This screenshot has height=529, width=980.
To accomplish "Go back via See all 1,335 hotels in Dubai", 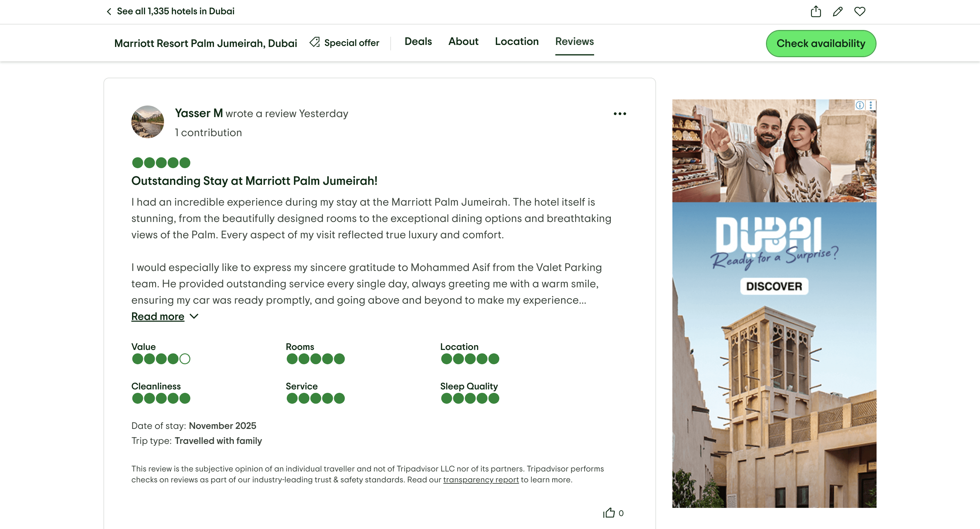I will click(176, 11).
